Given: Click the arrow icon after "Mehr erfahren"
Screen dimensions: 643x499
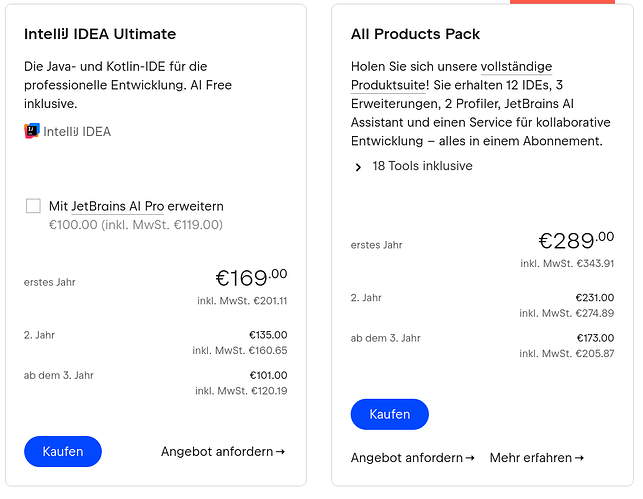Looking at the screenshot, I should [579, 458].
